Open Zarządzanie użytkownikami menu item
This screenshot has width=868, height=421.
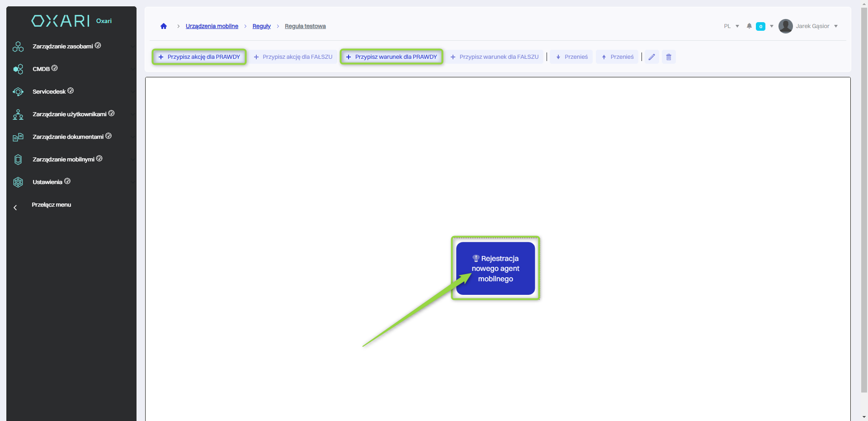click(x=70, y=114)
